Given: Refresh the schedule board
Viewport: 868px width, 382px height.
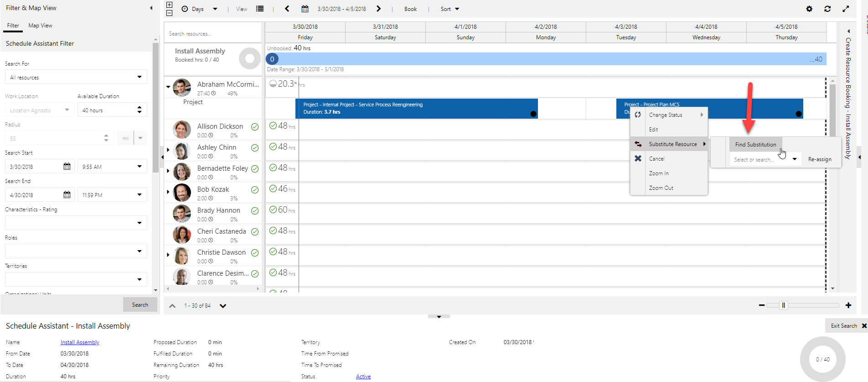Looking at the screenshot, I should pyautogui.click(x=827, y=9).
